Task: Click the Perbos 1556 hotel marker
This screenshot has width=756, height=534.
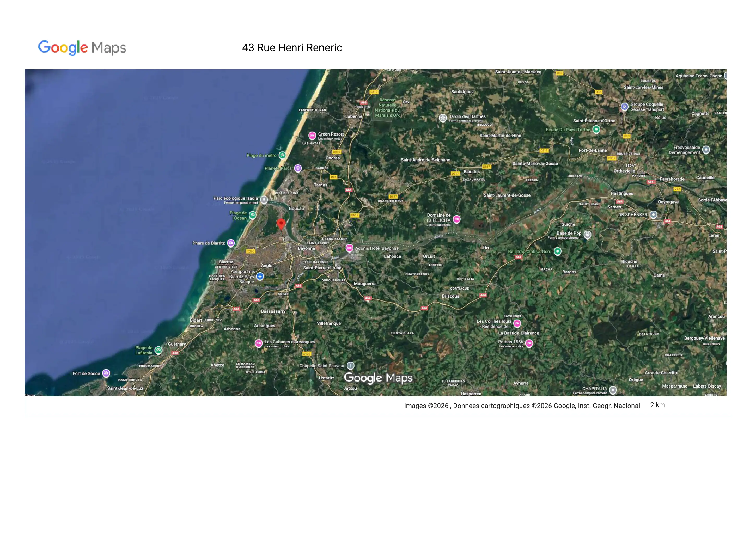Action: [529, 344]
